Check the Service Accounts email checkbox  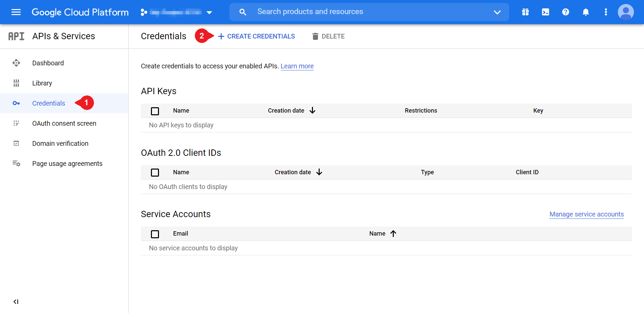coord(155,234)
